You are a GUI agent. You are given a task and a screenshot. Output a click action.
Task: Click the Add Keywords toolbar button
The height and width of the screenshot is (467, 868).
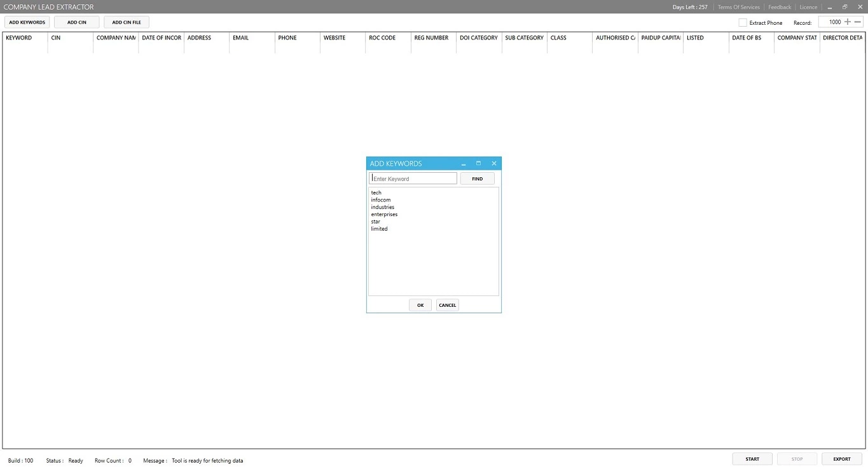[x=27, y=22]
